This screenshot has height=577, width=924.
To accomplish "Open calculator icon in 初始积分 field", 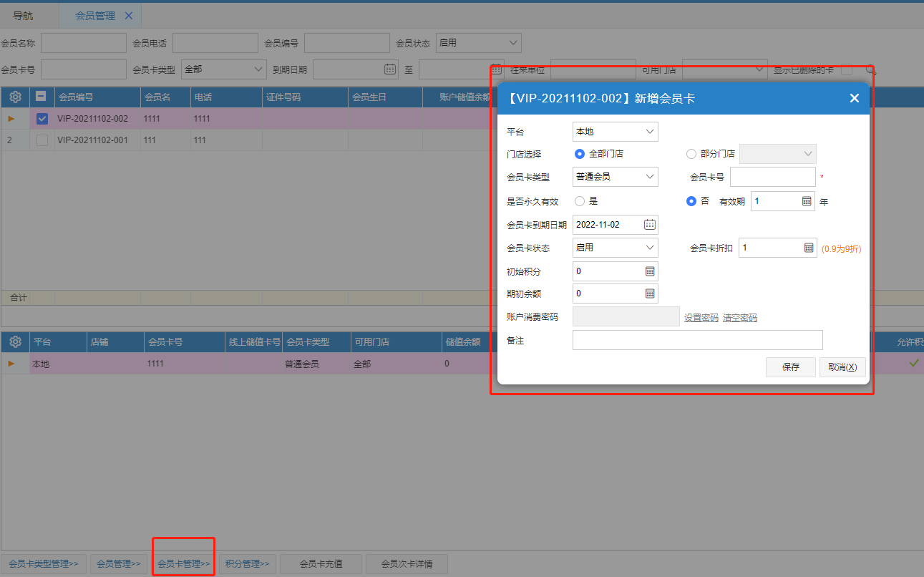I will coord(650,271).
